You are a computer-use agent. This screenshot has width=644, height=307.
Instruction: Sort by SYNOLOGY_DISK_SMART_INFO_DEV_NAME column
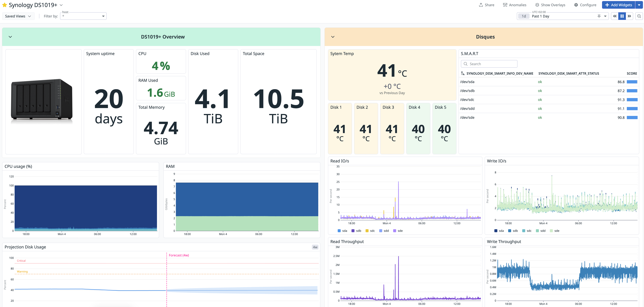(497, 73)
